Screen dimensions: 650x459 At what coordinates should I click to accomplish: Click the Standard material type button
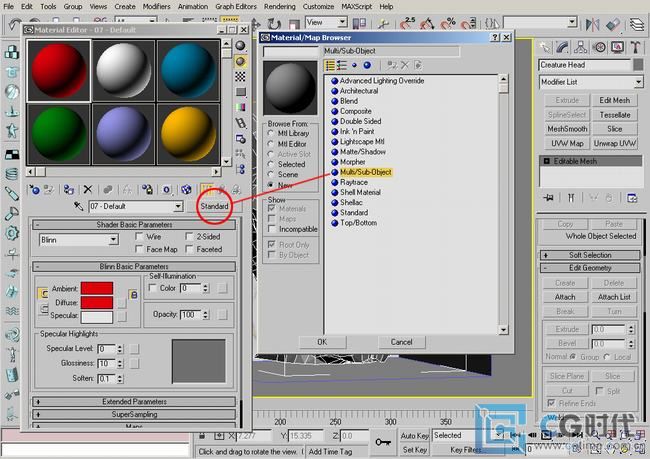coord(214,206)
